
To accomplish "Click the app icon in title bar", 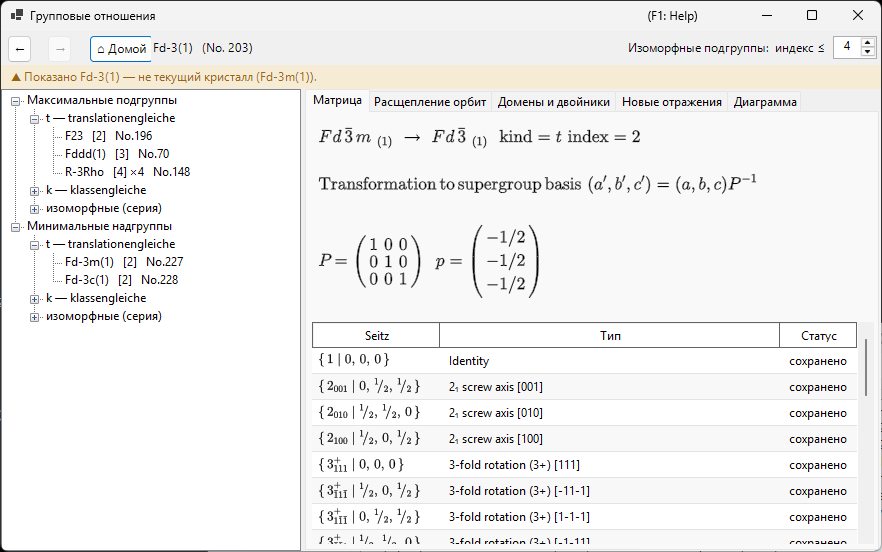I will point(16,16).
